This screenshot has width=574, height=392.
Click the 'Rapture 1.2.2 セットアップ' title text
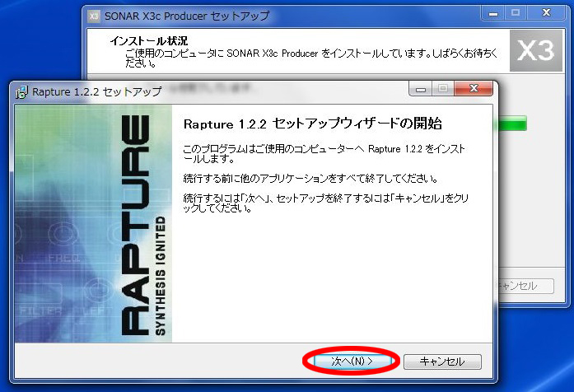(96, 91)
